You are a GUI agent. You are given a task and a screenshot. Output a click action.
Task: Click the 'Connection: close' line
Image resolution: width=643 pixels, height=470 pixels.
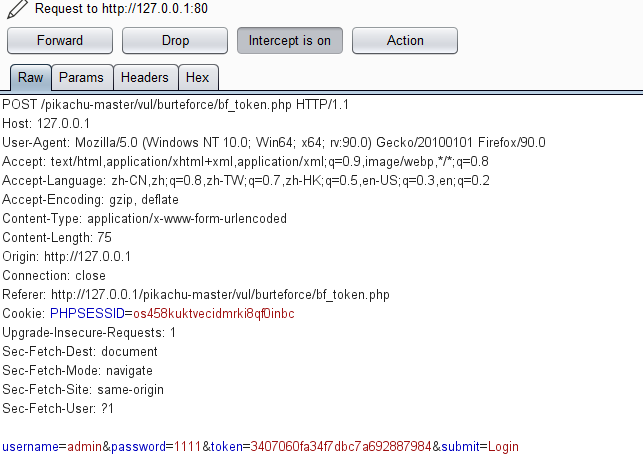54,276
